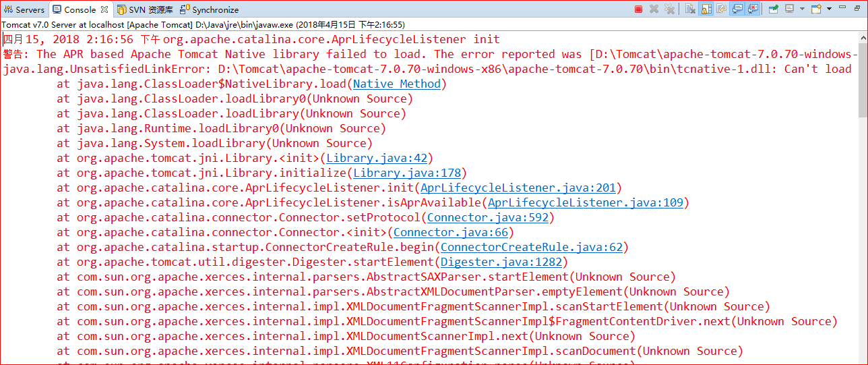Click the AprLifecycleListener init timestamp line
868x365 pixels.
251,39
